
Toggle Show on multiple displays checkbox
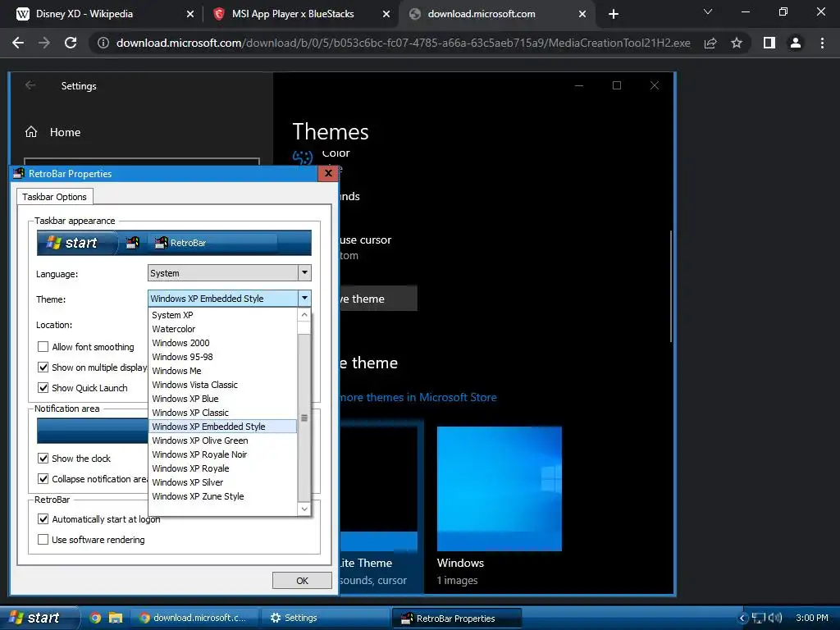click(43, 367)
